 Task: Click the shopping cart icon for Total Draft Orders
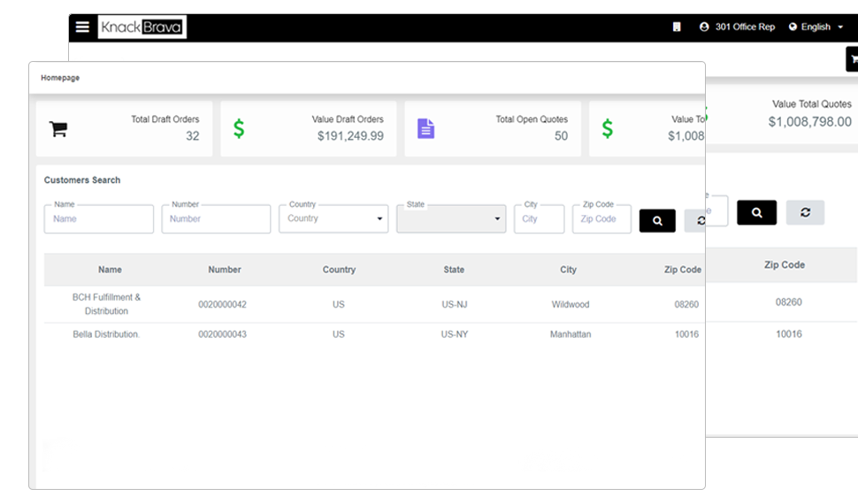(58, 129)
